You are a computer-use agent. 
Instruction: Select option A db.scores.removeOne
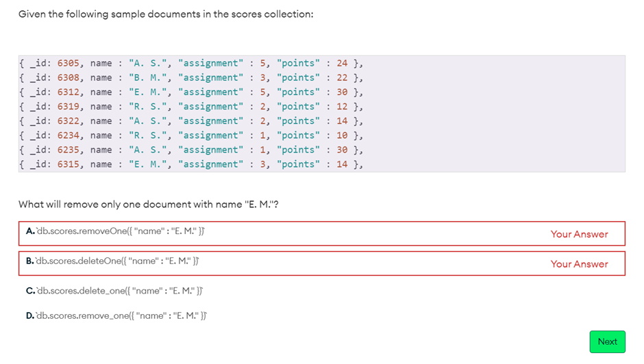coord(116,231)
